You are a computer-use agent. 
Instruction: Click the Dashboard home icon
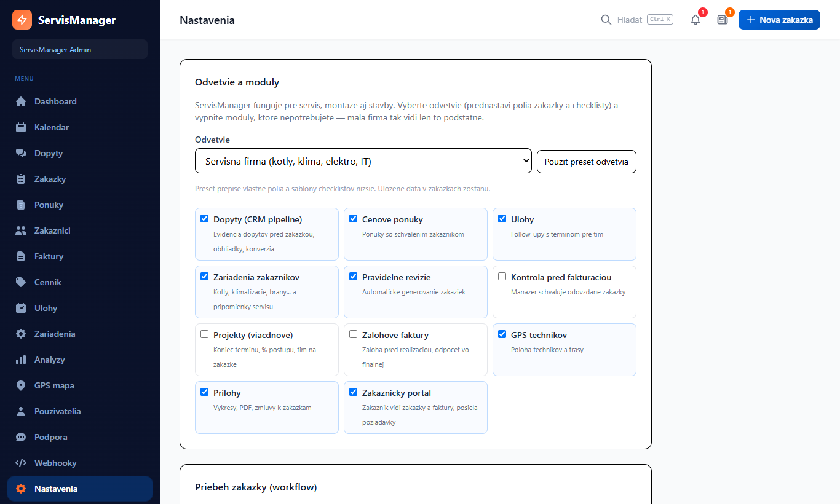[x=21, y=101]
